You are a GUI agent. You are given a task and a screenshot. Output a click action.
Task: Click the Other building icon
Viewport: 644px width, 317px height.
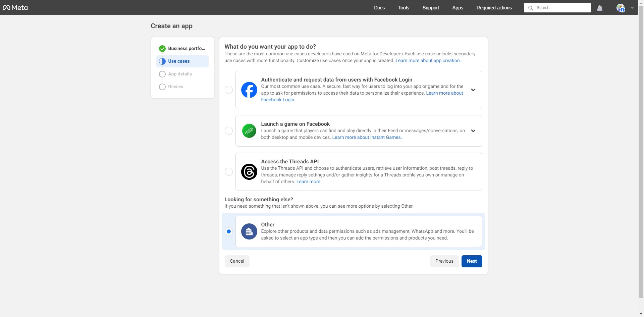click(x=249, y=231)
